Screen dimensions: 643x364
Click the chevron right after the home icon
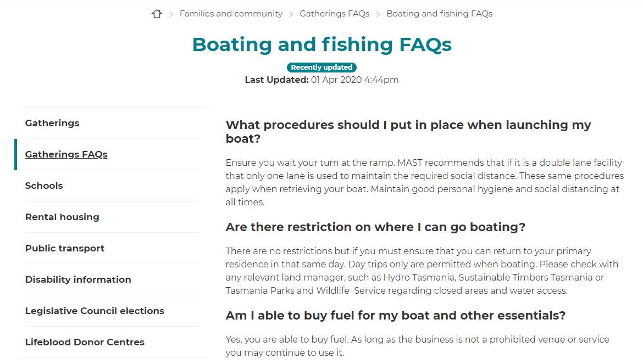pos(171,14)
